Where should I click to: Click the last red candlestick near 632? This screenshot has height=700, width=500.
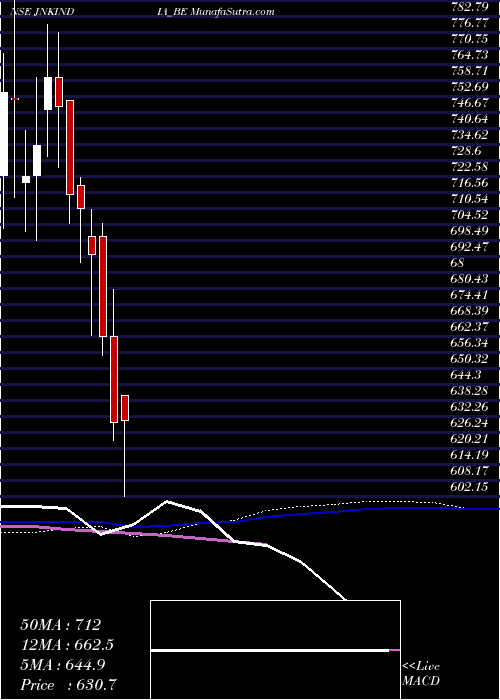[125, 408]
